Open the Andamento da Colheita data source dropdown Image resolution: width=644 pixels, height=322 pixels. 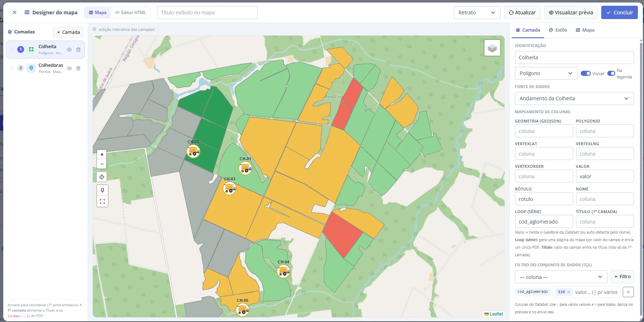[x=574, y=98]
